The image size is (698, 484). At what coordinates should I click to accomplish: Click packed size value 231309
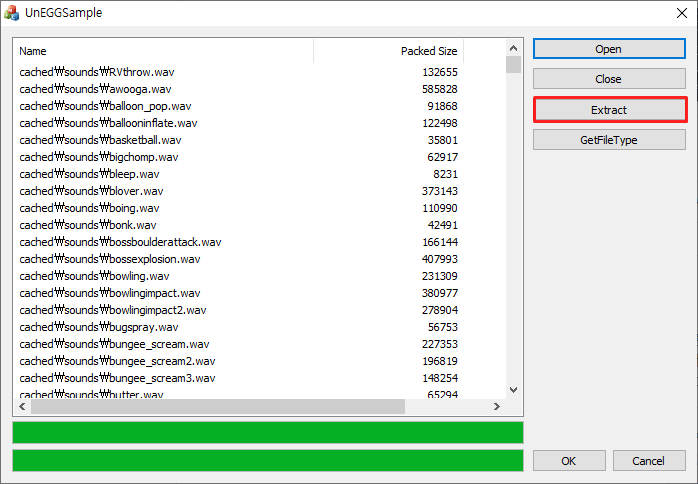coord(440,276)
